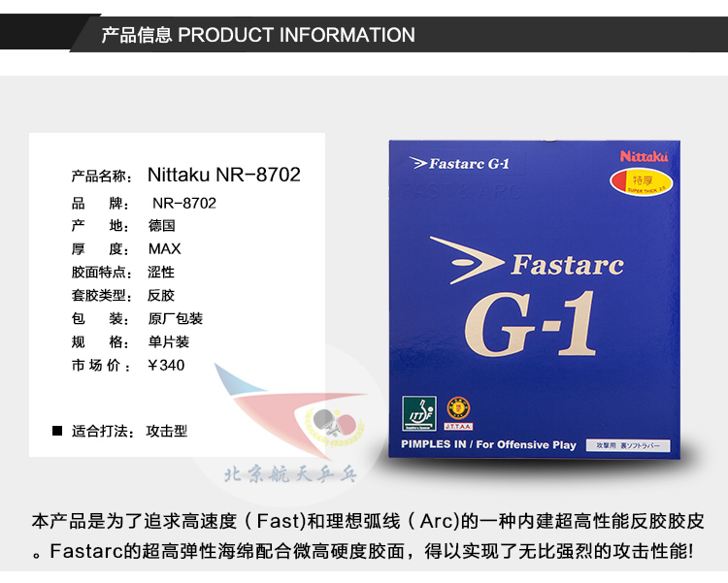The width and height of the screenshot is (728, 583).
Task: Click the origin value 德国
Action: pos(161,226)
